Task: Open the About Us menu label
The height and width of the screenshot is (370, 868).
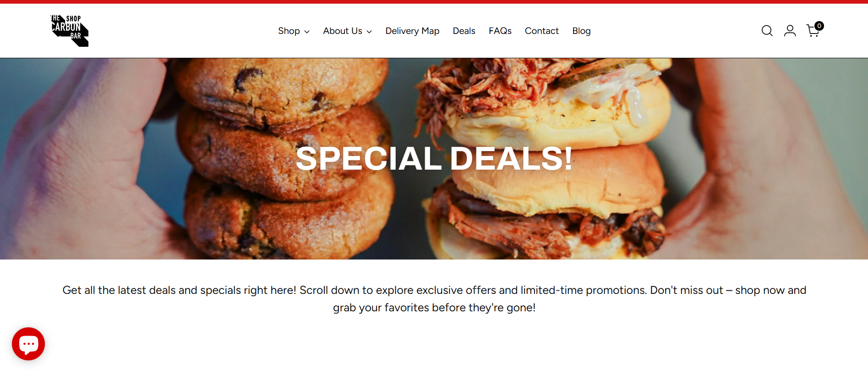Action: (343, 31)
